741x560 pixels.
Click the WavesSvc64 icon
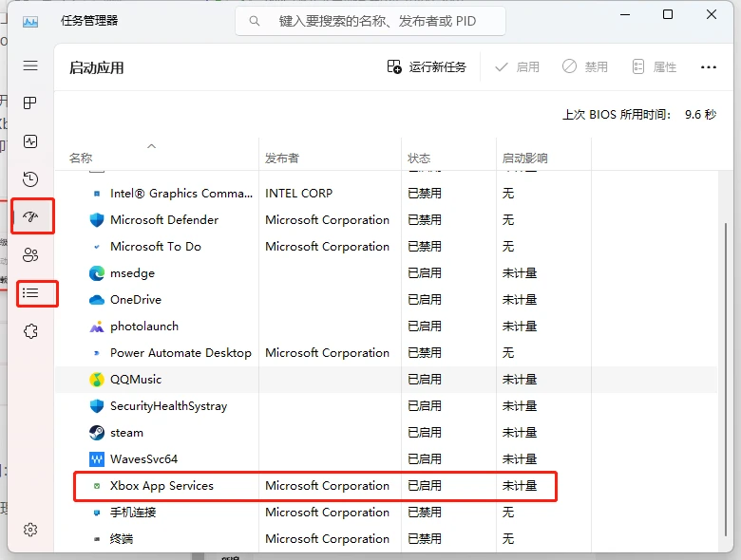[x=96, y=459]
